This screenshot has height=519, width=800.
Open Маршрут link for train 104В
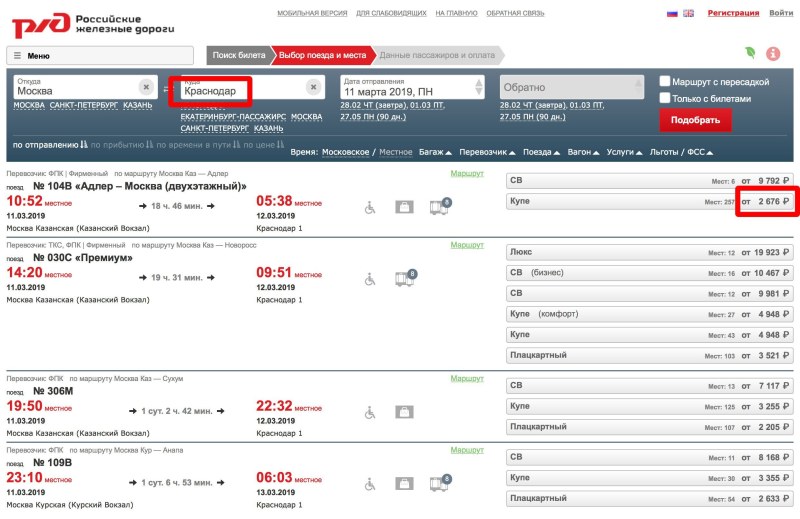pyautogui.click(x=467, y=173)
